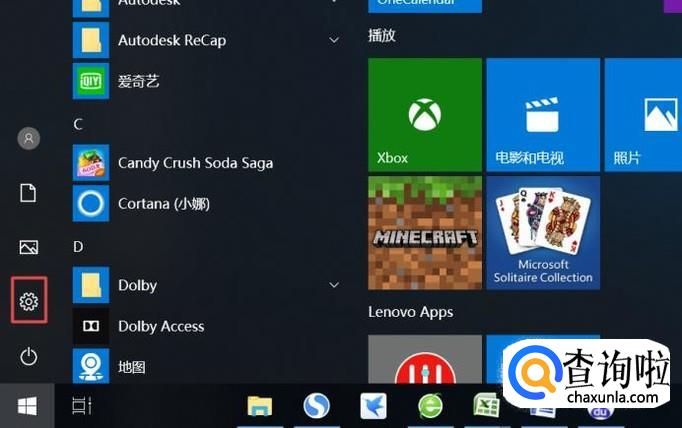Click the Windows Start button
The height and width of the screenshot is (428, 682).
[27, 406]
